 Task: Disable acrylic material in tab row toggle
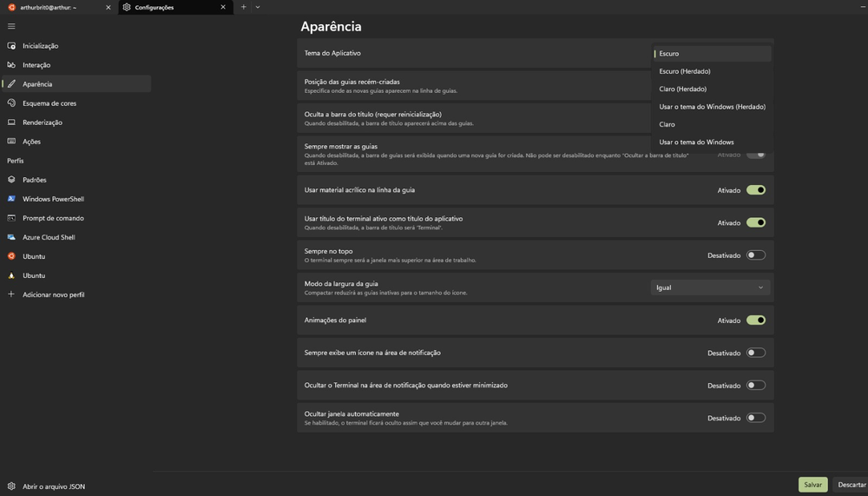click(755, 190)
